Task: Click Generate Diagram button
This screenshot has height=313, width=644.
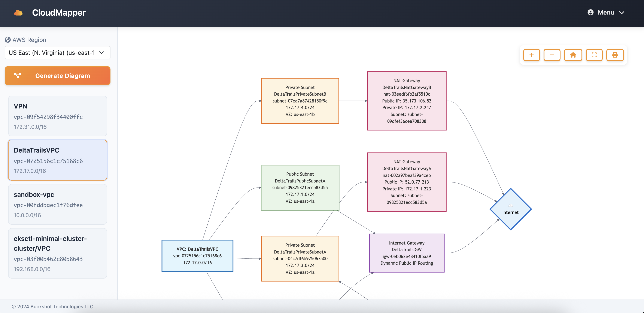Action: [x=58, y=76]
